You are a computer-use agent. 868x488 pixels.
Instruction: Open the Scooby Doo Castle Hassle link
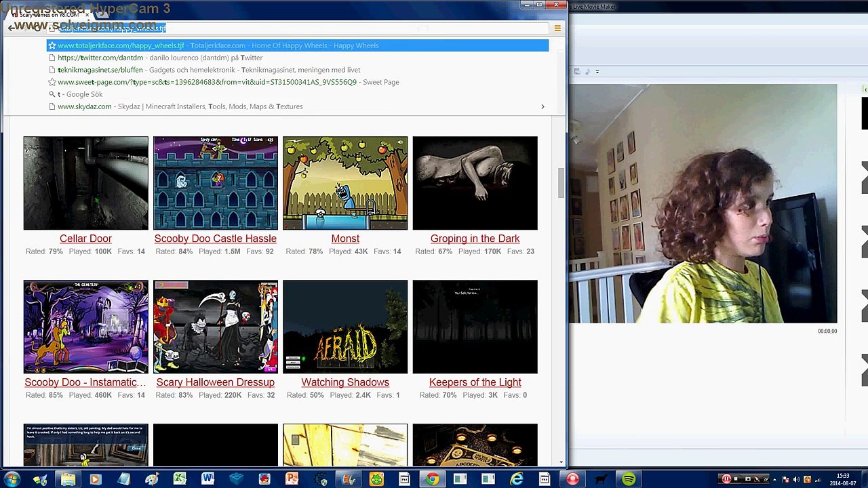tap(216, 239)
